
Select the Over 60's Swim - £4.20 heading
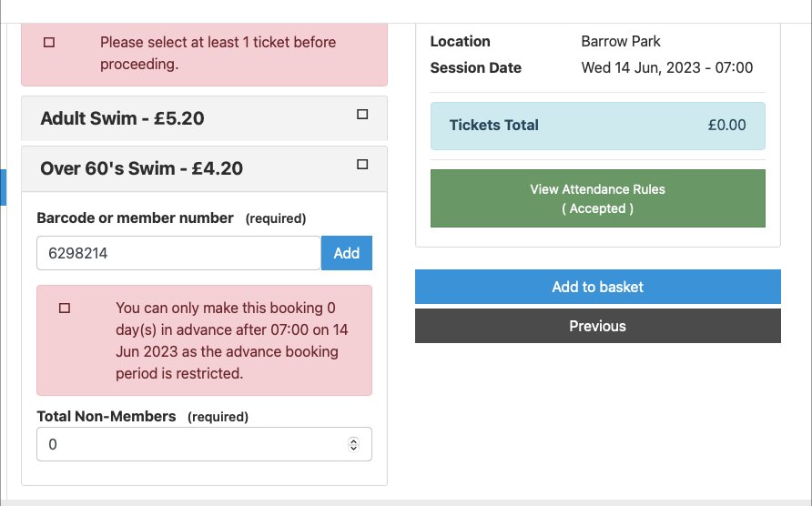pyautogui.click(x=141, y=168)
